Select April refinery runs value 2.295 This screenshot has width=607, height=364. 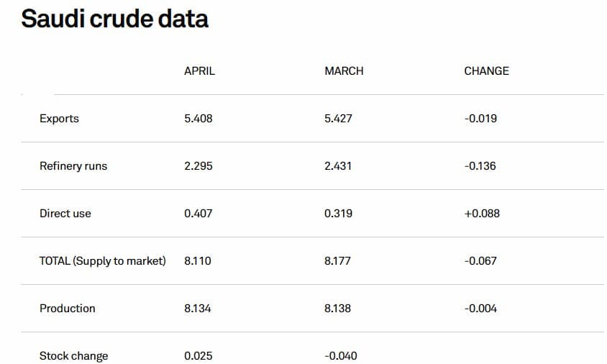[x=198, y=166]
